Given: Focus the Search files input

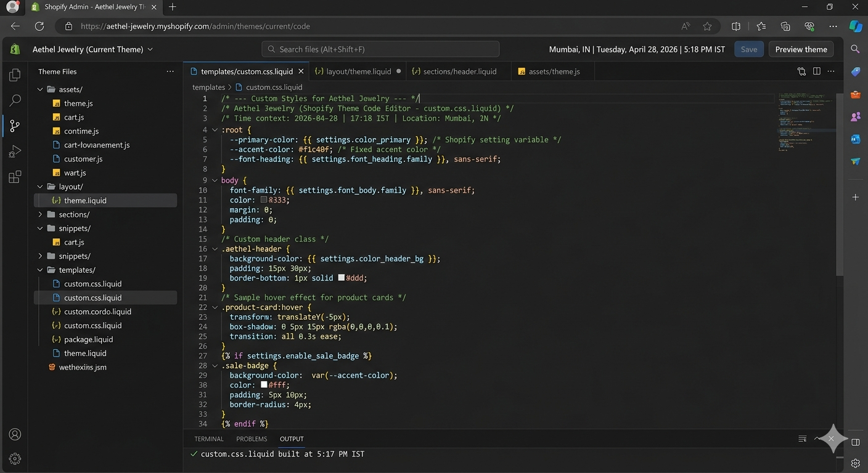Looking at the screenshot, I should click(380, 49).
